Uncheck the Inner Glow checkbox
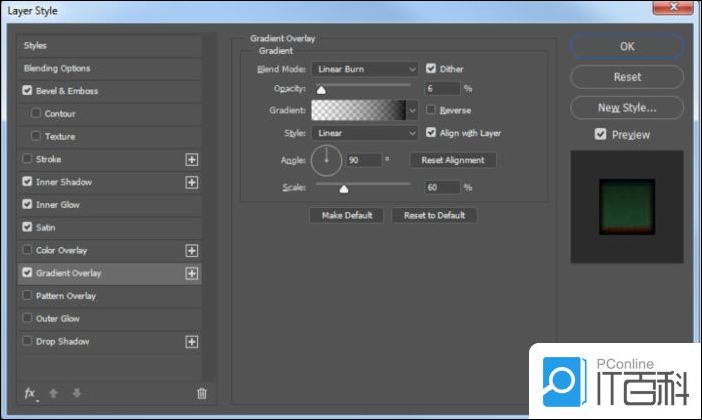The height and width of the screenshot is (420, 702). [27, 204]
